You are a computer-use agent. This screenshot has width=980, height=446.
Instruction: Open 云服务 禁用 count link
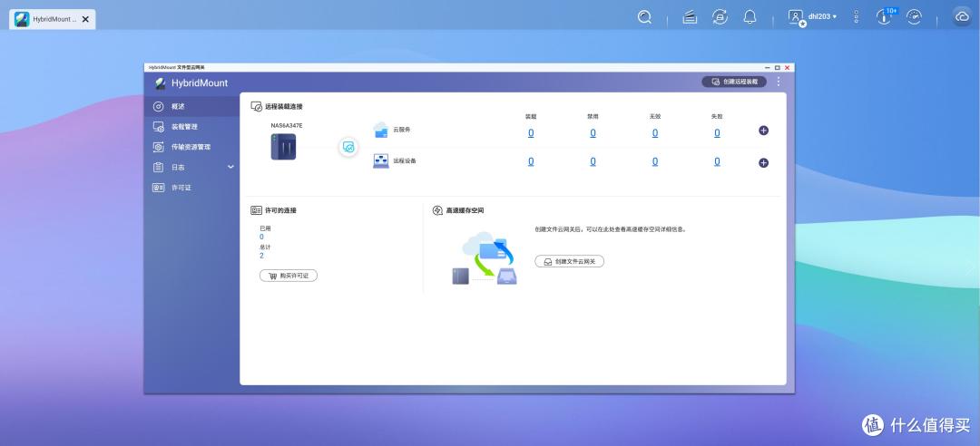[593, 133]
